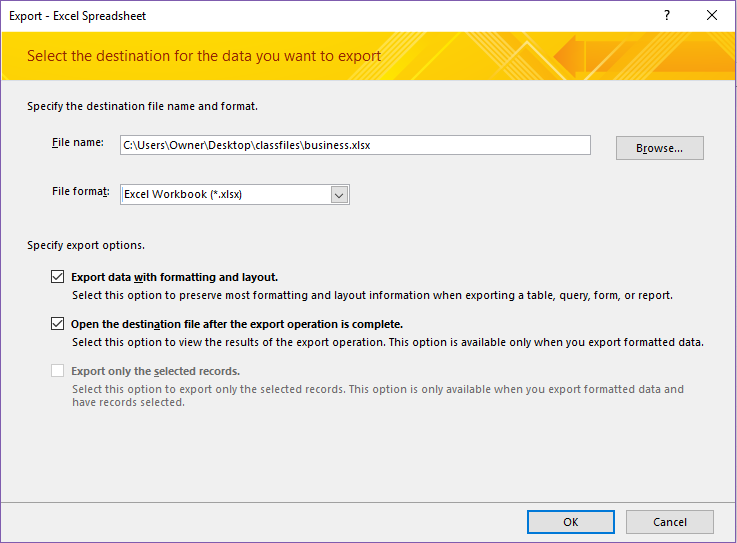
Task: Close the Export - Excel Spreadsheet dialog
Action: click(x=712, y=16)
